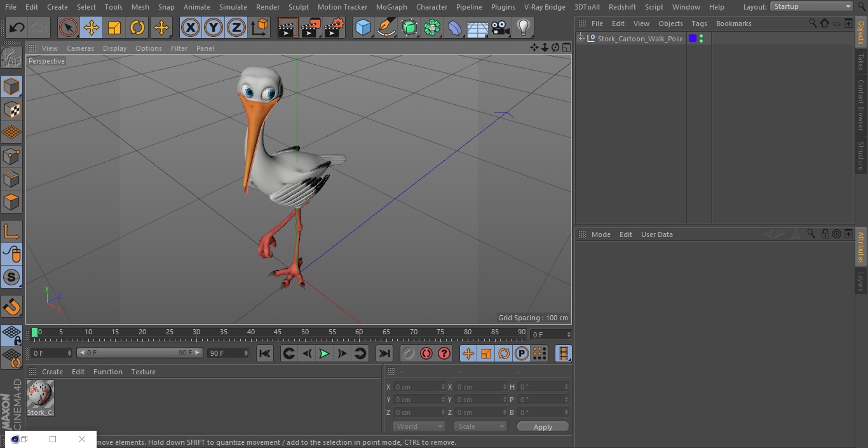This screenshot has width=868, height=448.
Task: Click the timeline frame 45 marker
Action: point(278,332)
